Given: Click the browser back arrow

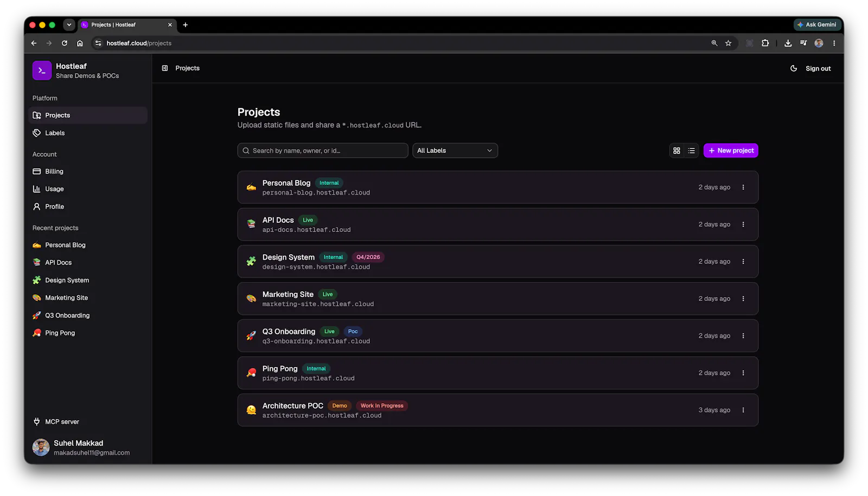Looking at the screenshot, I should (34, 43).
